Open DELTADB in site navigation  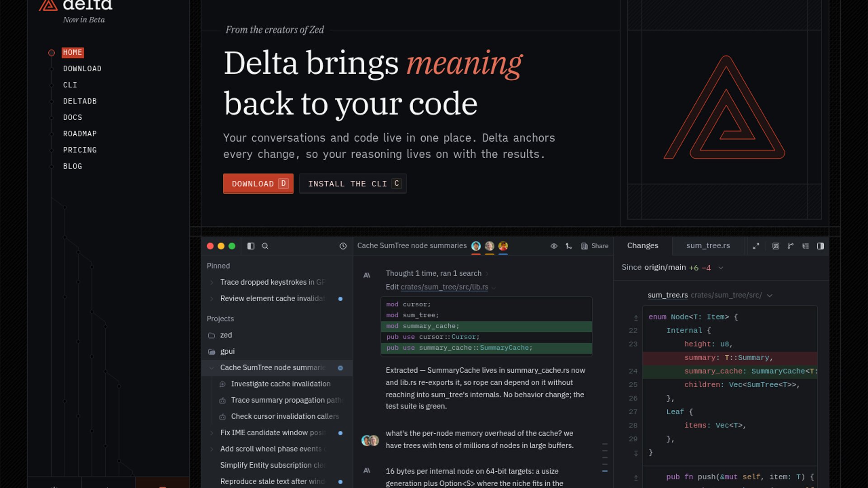[80, 101]
